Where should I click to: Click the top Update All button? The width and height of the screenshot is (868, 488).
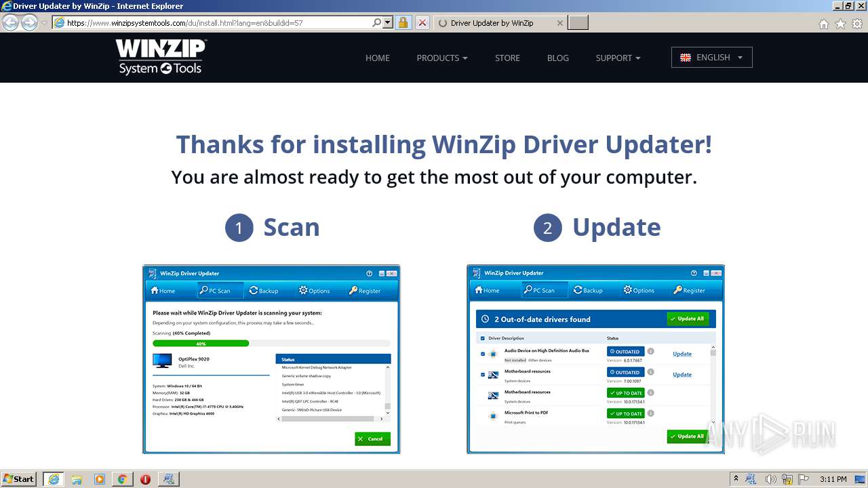(x=688, y=319)
